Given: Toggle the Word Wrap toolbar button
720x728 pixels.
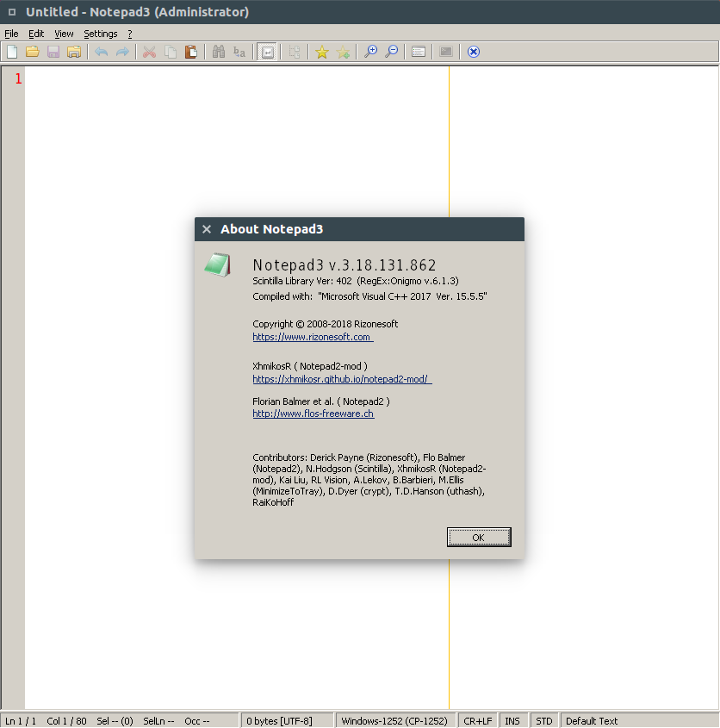Looking at the screenshot, I should coord(267,52).
